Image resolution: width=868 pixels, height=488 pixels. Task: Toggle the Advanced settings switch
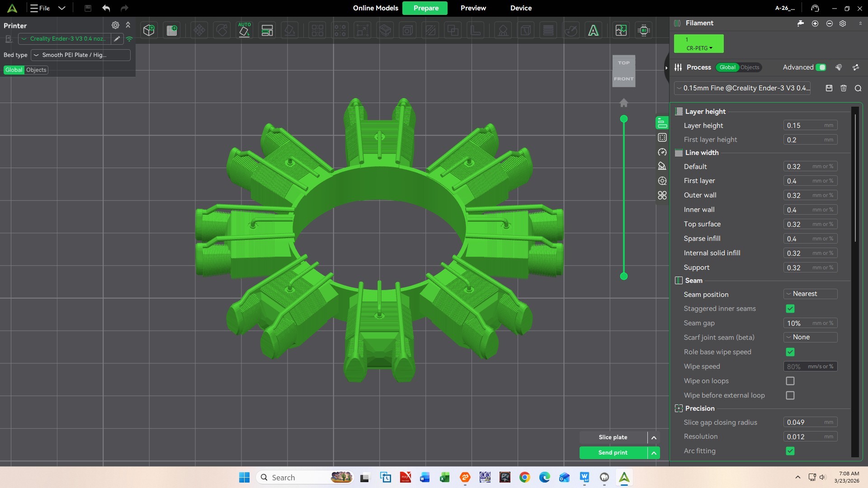click(821, 67)
